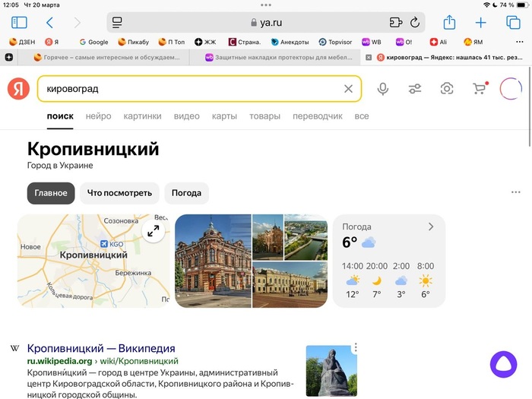The width and height of the screenshot is (532, 399).
Task: Open the Safari sidebar panel
Action: [x=19, y=23]
